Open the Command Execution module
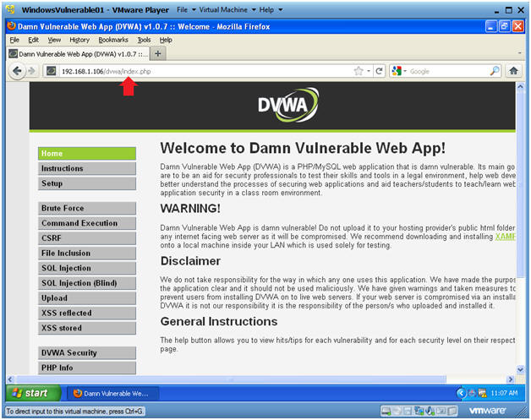 [87, 223]
